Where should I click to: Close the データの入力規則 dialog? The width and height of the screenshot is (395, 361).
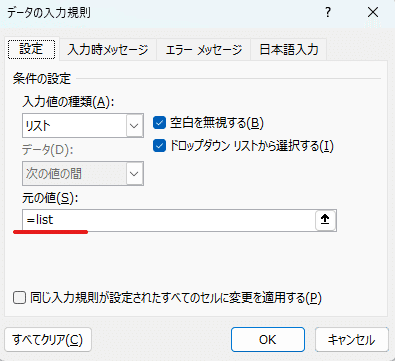373,13
